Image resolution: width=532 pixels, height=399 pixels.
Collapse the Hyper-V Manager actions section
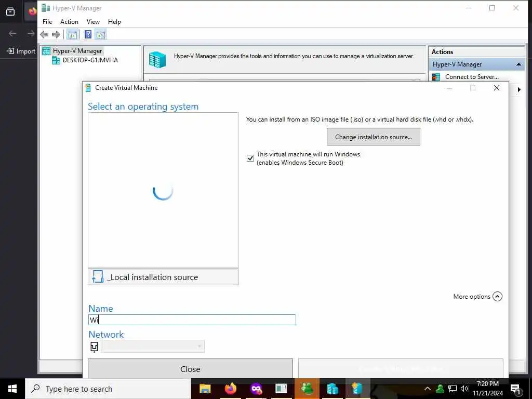[518, 64]
